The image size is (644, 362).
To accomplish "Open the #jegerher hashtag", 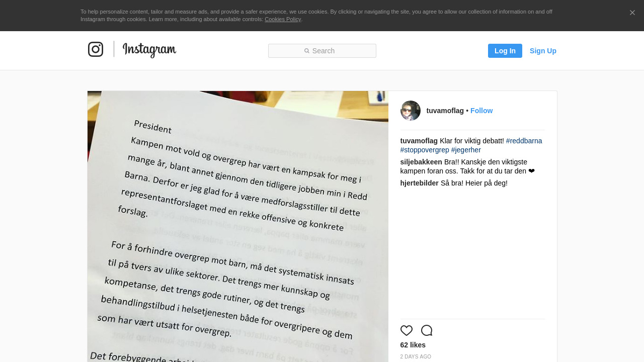I will pyautogui.click(x=466, y=150).
